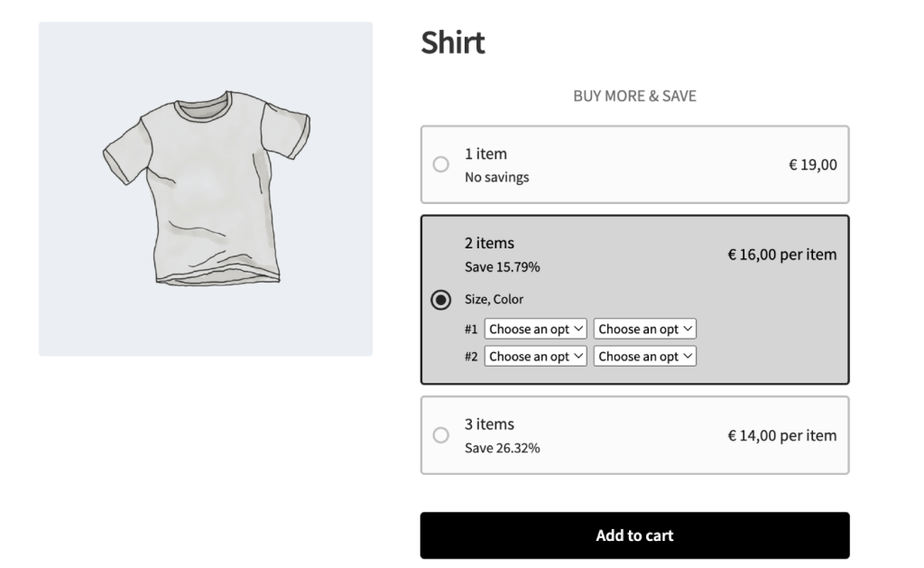Open the #2 Color dropdown

tap(644, 356)
